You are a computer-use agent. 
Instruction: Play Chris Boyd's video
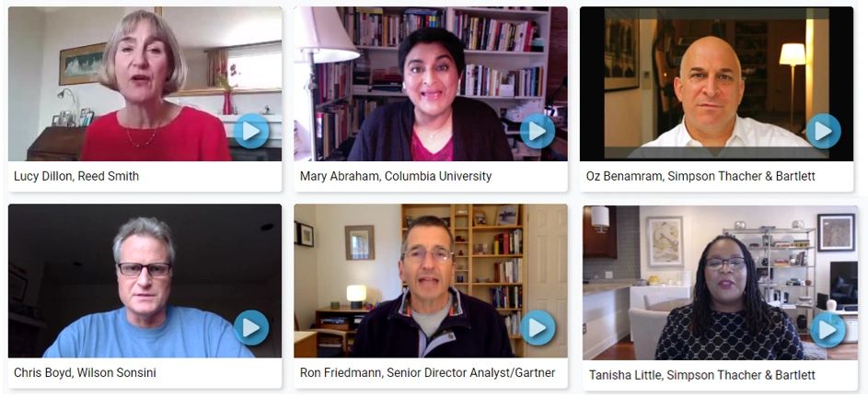250,327
